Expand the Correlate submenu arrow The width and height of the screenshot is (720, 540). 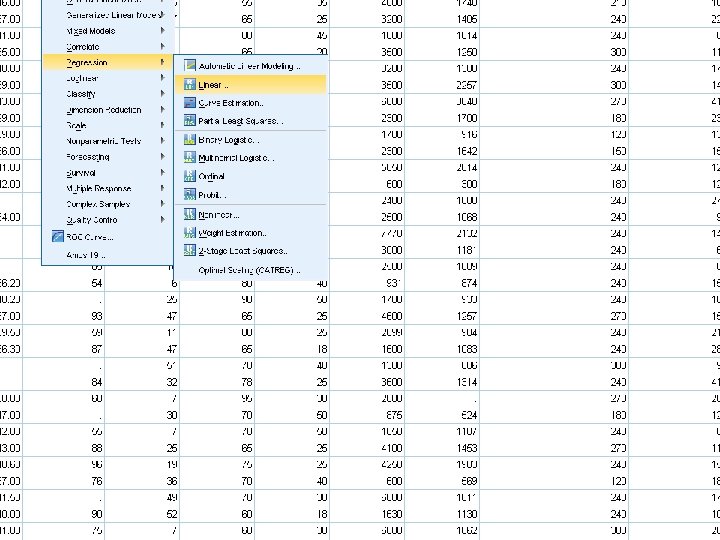pos(162,46)
